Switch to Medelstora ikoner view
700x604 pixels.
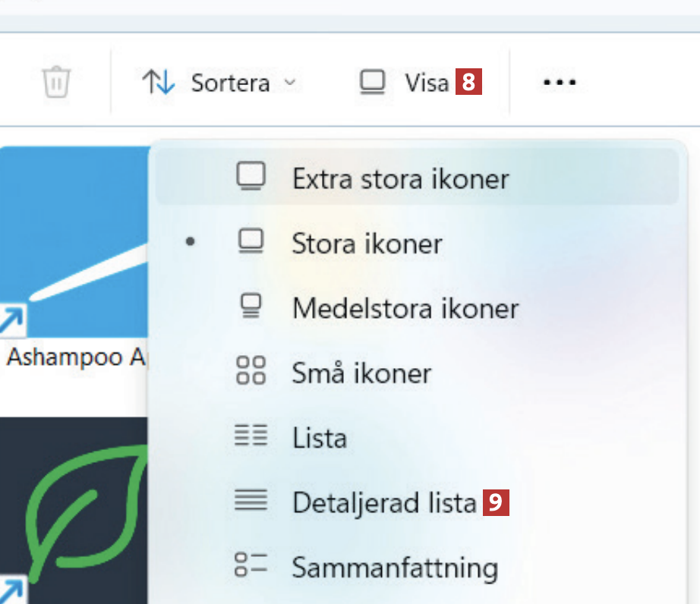click(x=417, y=308)
